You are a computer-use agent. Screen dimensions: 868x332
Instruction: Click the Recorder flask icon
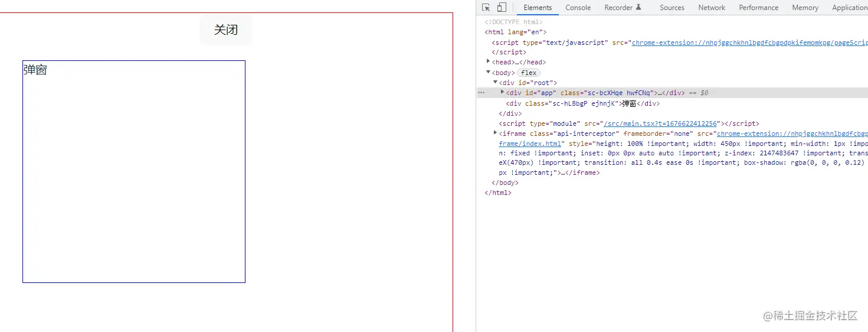click(x=638, y=8)
